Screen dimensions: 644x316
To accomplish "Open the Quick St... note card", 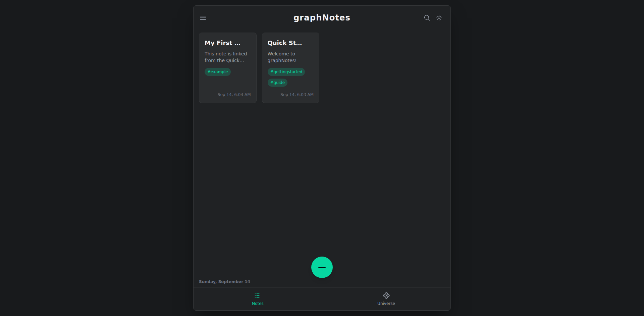I will coord(290,68).
